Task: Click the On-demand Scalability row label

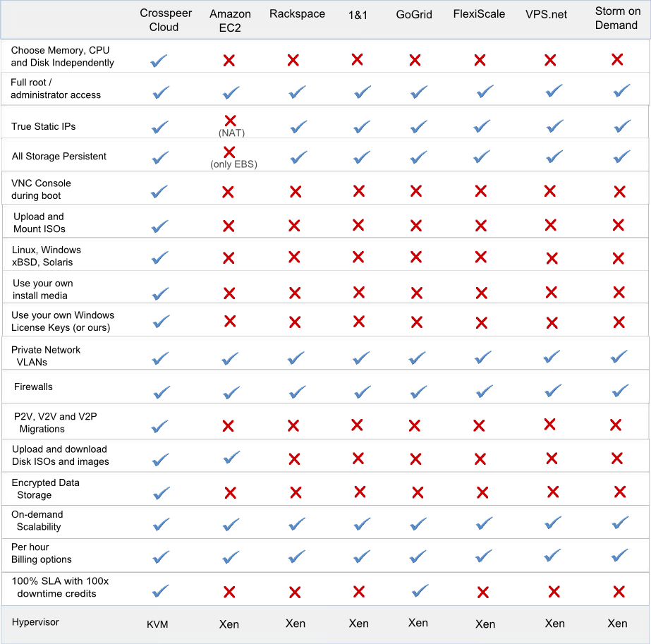Action: point(37,521)
